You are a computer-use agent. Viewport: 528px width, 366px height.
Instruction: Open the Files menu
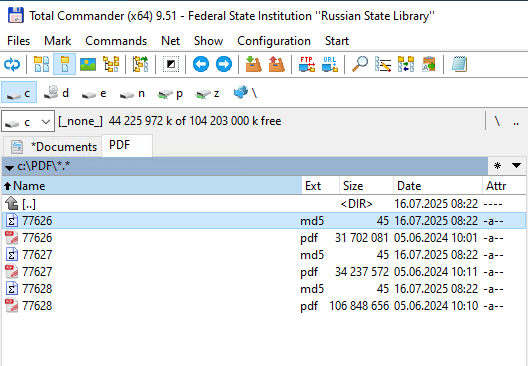click(19, 41)
